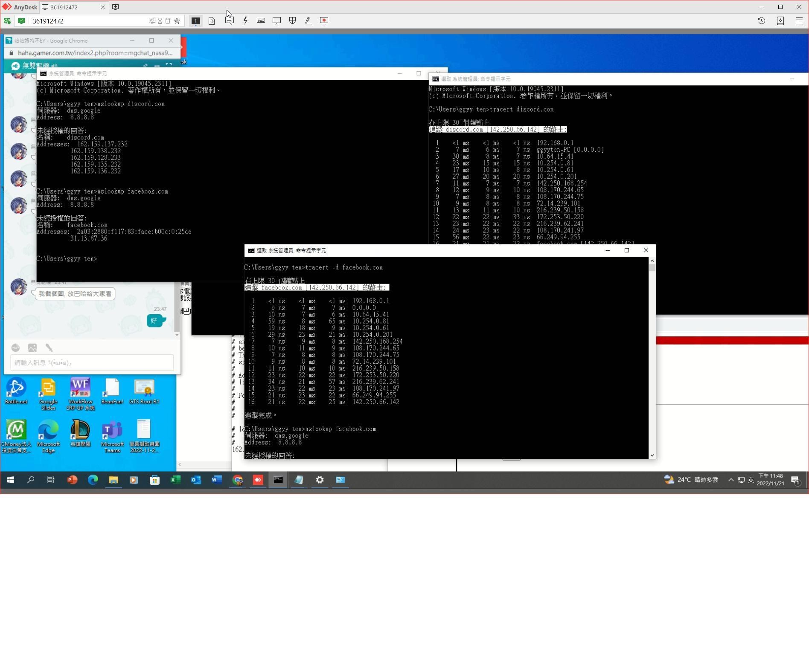809x672 pixels.
Task: Click the chat emoji sticker icon
Action: [x=15, y=348]
